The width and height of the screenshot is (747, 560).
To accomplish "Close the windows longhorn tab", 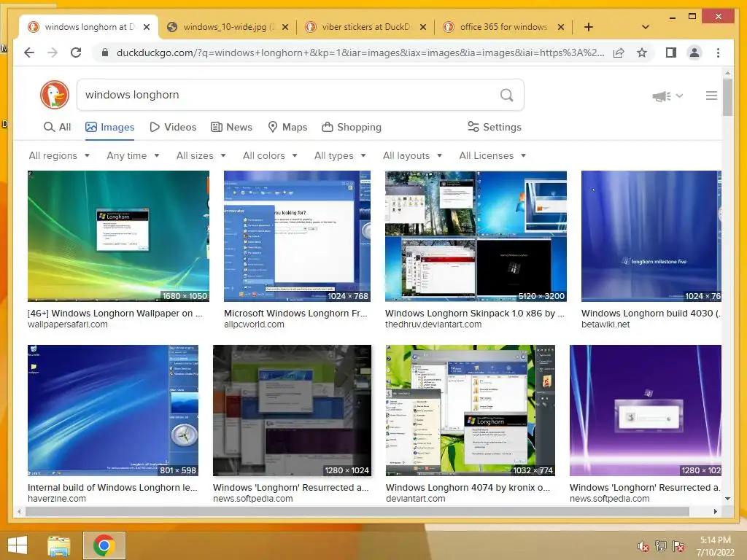I will [147, 27].
